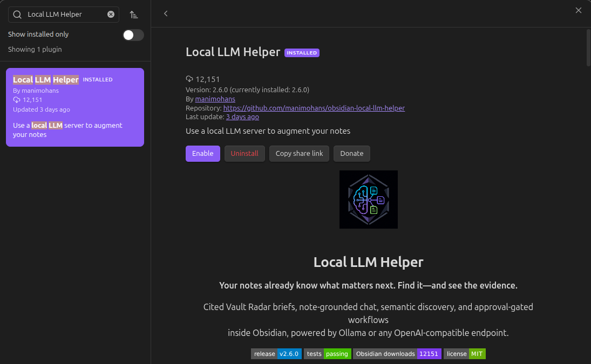The width and height of the screenshot is (591, 364).
Task: Click 'Version: 2.6.0 (currently installed: 2.6.0)' text
Action: 248,90
